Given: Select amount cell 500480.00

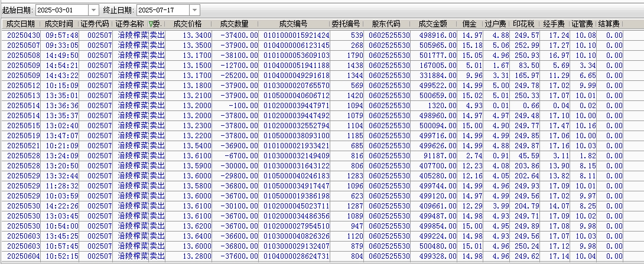Looking at the screenshot, I should (438, 246).
